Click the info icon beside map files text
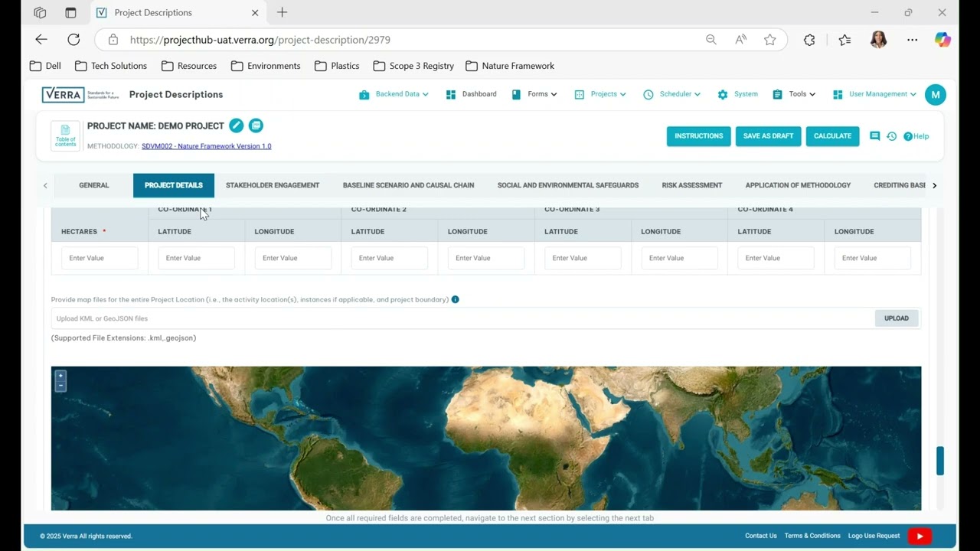The width and height of the screenshot is (980, 551). [x=456, y=299]
